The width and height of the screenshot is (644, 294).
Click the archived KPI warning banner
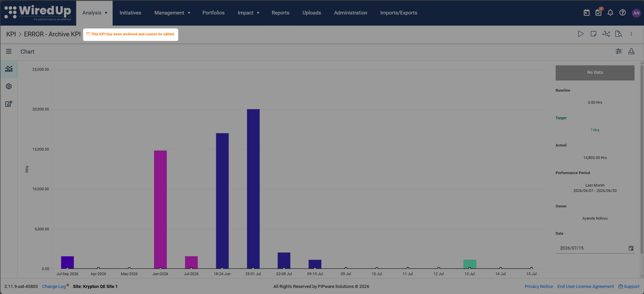point(130,34)
